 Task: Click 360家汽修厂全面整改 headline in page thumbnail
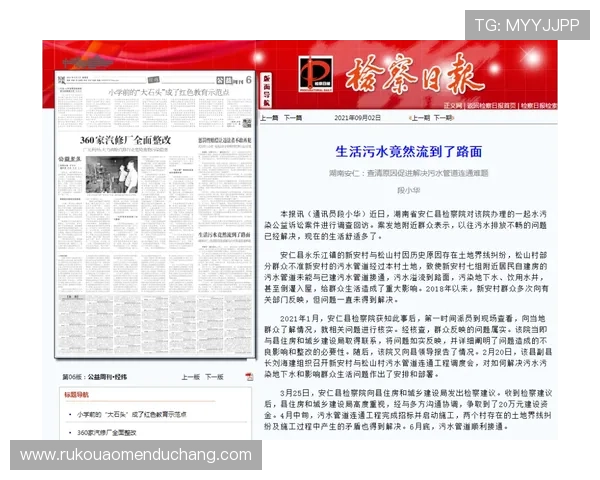pyautogui.click(x=126, y=140)
